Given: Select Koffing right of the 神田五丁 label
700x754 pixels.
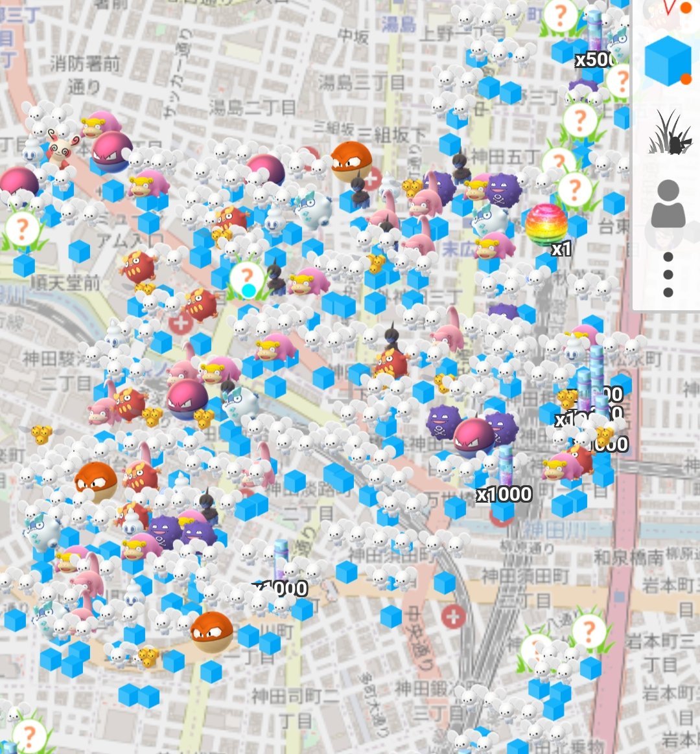Looking at the screenshot, I should point(503,191).
